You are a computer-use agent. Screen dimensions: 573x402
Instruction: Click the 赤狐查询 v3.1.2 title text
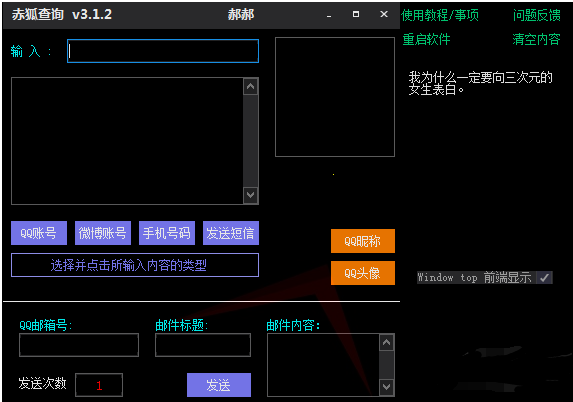click(62, 15)
